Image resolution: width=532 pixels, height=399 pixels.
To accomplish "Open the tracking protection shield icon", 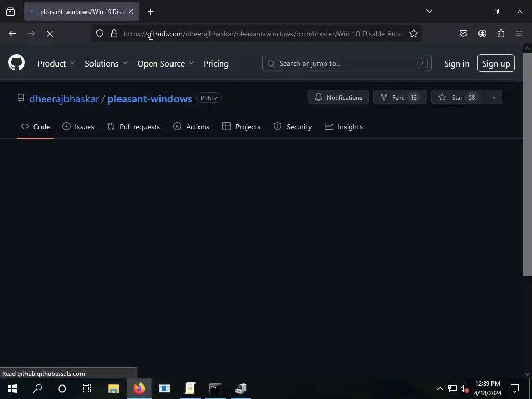I will [x=99, y=34].
